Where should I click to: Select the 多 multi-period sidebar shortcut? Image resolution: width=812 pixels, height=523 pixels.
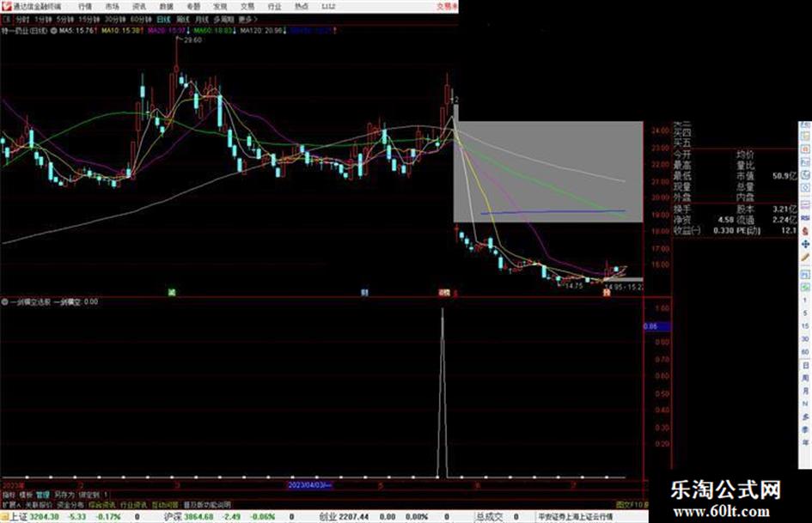tap(805, 417)
